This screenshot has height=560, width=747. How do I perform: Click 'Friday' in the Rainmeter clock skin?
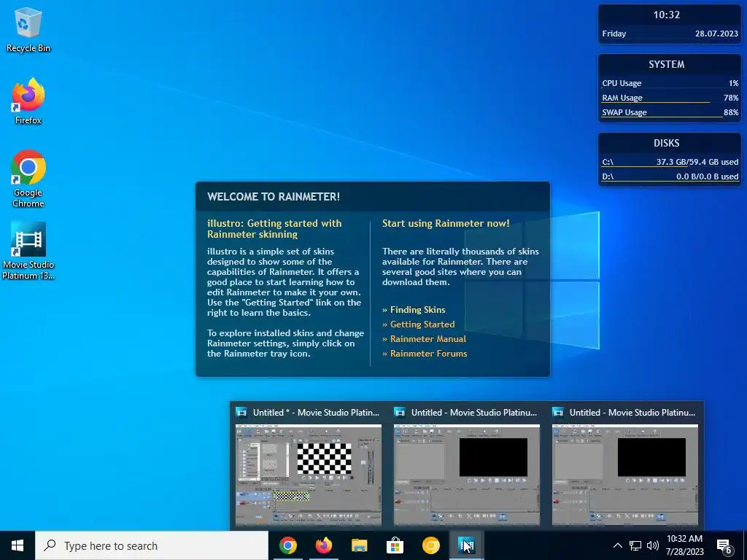(614, 34)
